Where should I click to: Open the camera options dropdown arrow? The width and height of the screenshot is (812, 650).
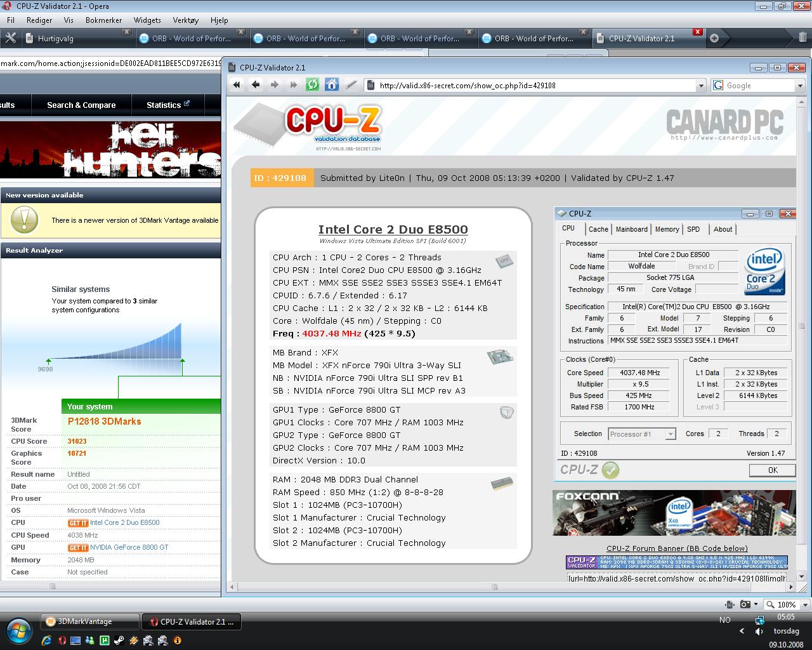pos(756,604)
